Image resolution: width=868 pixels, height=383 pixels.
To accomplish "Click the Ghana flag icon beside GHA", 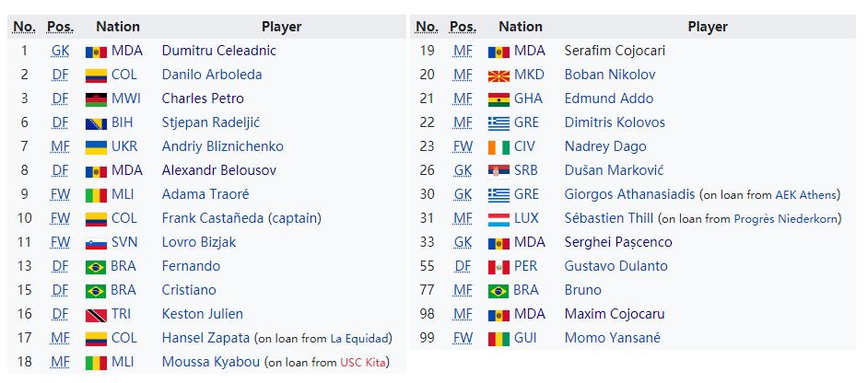I will 499,99.
